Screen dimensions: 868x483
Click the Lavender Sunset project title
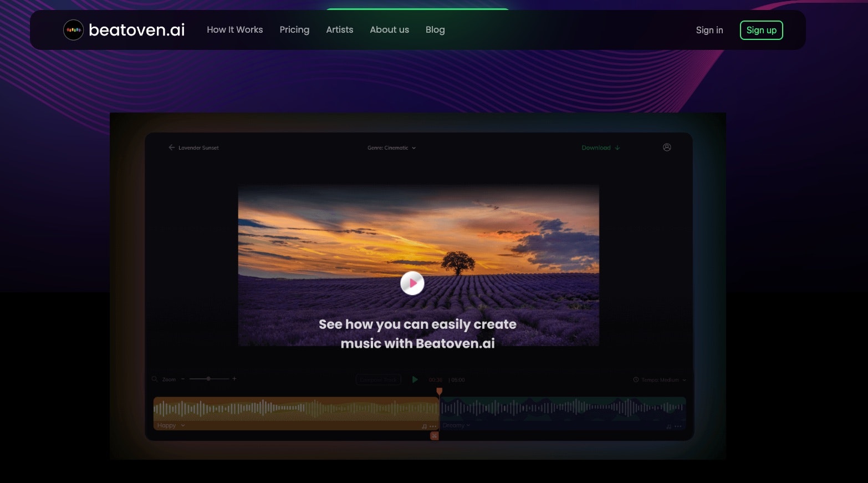[x=198, y=148]
